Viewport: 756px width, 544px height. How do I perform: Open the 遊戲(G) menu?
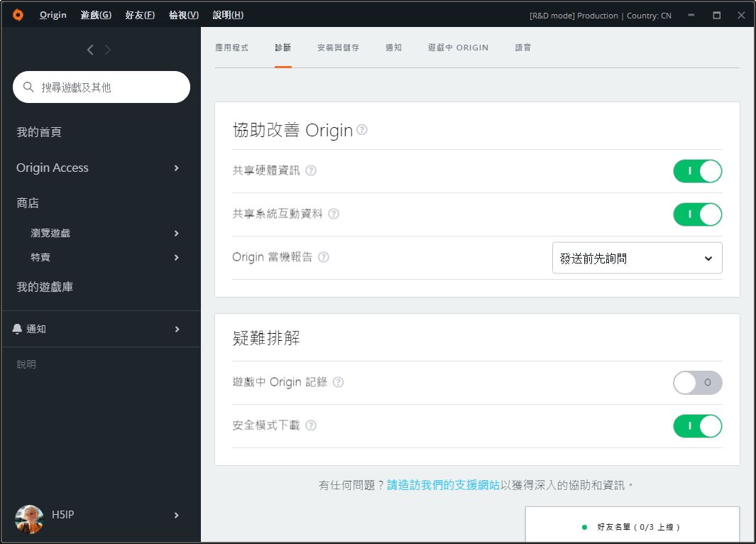[x=96, y=15]
